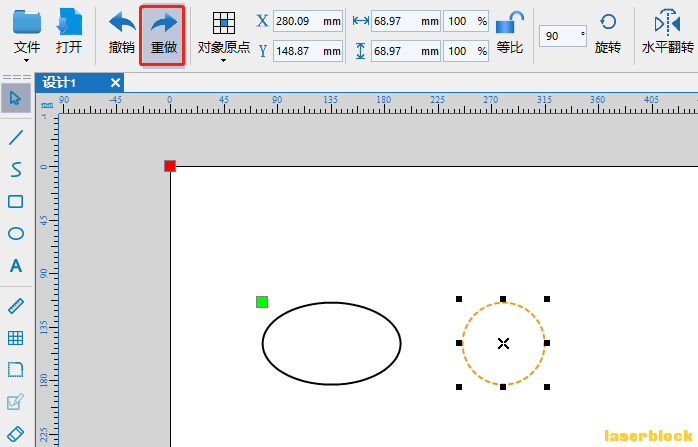Open the File (文件) dropdown menu
Viewport: 698px width, 447px height.
(x=27, y=37)
